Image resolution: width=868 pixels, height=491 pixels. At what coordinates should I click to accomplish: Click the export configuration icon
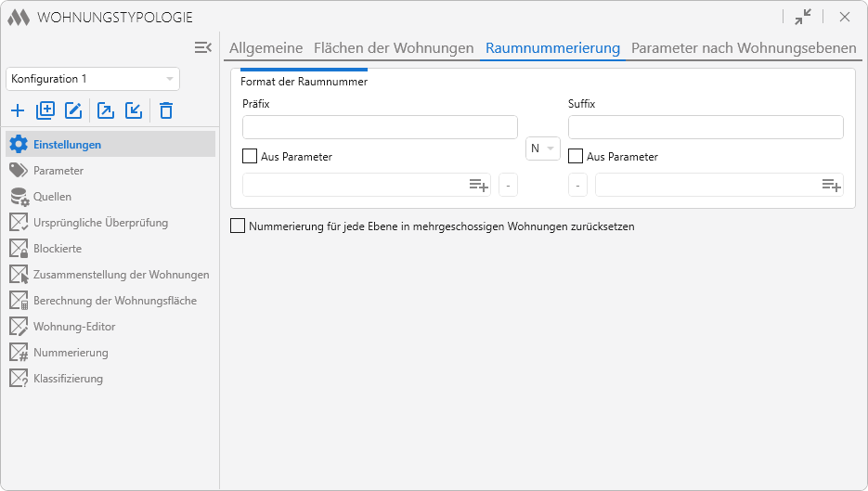[x=106, y=111]
